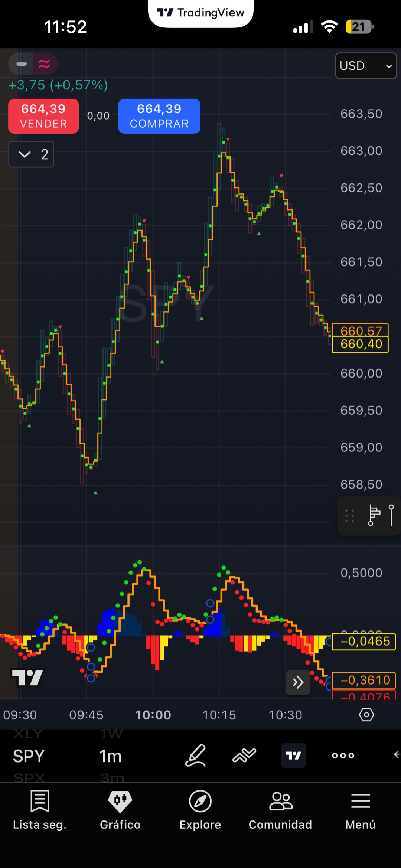Tap the pink wavy indicator toggle

point(45,64)
